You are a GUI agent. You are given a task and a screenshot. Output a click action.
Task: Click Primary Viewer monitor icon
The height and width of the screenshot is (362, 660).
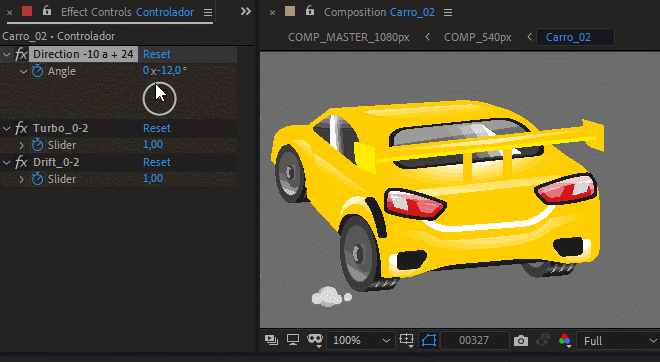pos(293,340)
